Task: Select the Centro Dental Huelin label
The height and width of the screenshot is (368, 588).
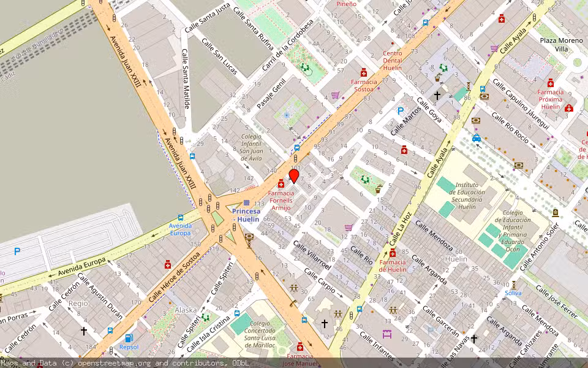Action: pyautogui.click(x=392, y=61)
